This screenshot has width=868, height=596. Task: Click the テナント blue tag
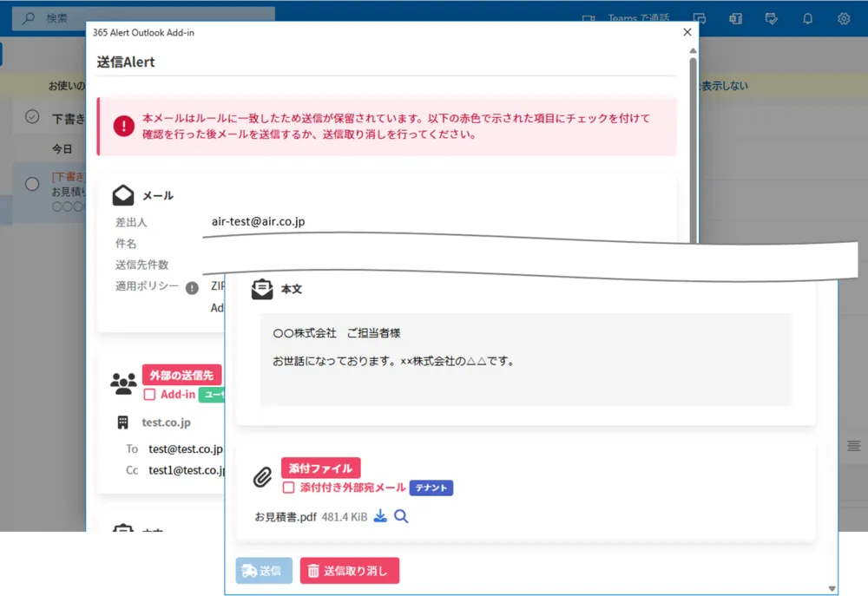431,488
